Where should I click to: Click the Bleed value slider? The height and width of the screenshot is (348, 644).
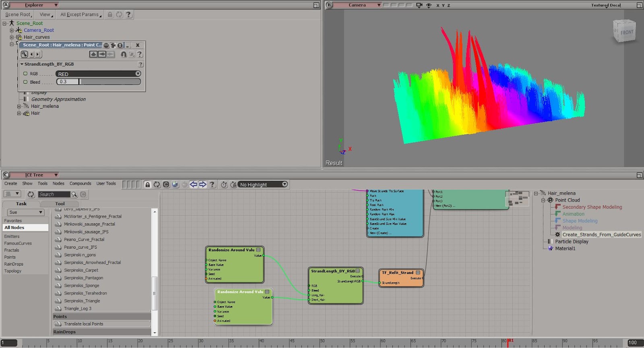coord(109,82)
